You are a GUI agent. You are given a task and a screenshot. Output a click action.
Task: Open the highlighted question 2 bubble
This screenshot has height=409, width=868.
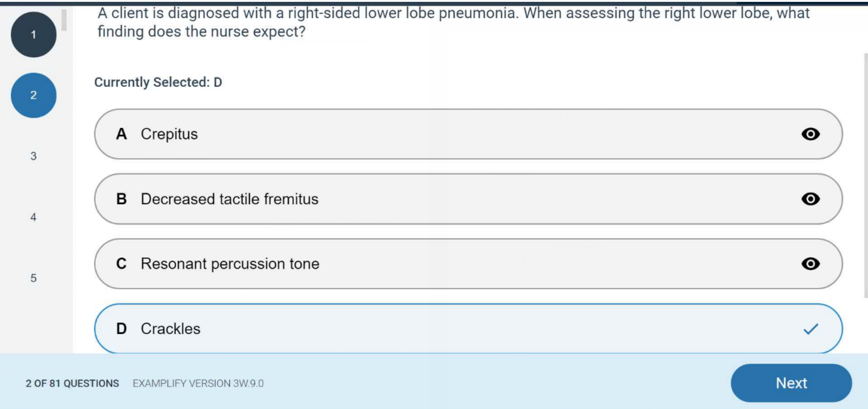[x=34, y=95]
